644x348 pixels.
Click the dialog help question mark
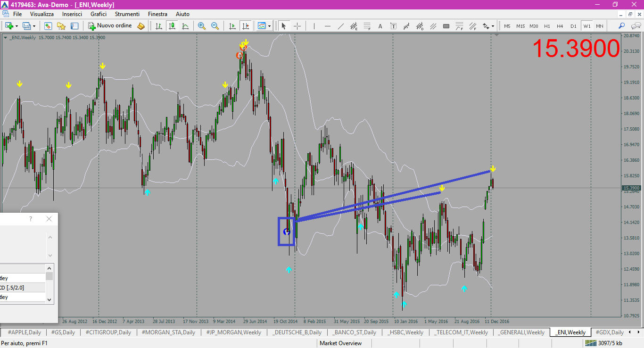(31, 219)
